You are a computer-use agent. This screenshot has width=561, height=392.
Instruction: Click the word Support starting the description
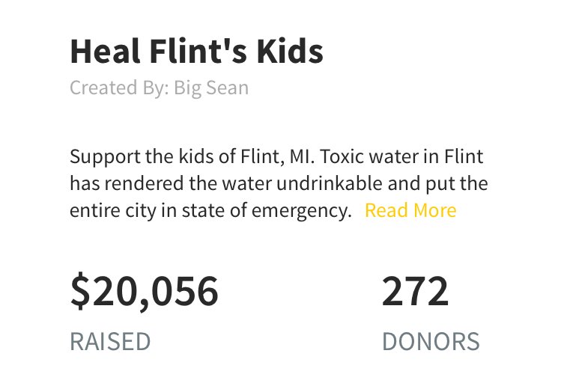tap(105, 158)
